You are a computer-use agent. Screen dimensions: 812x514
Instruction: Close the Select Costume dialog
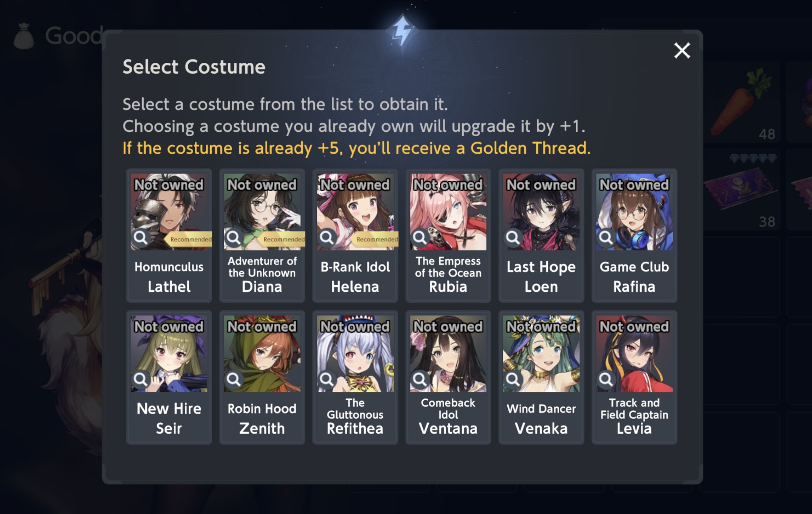pyautogui.click(x=682, y=51)
